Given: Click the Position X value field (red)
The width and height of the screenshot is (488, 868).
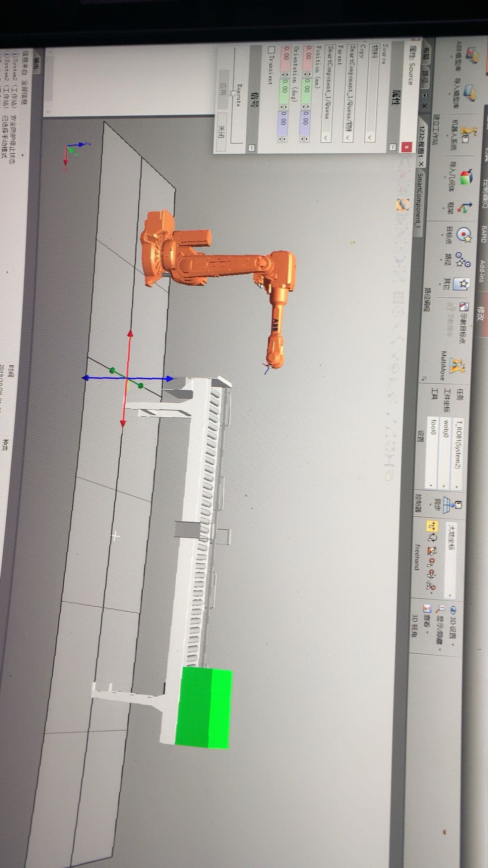Looking at the screenshot, I should tap(309, 57).
